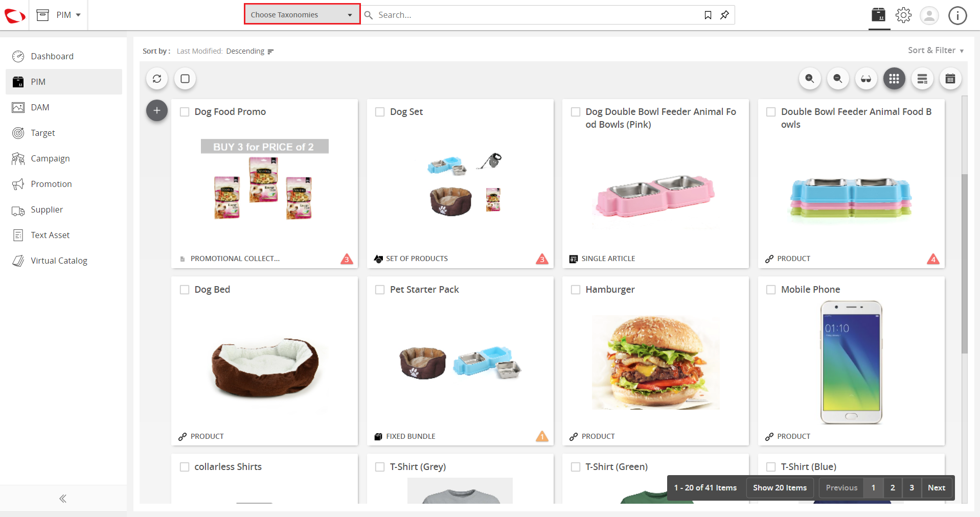980x517 pixels.
Task: Open DAM in the sidebar
Action: pyautogui.click(x=64, y=107)
